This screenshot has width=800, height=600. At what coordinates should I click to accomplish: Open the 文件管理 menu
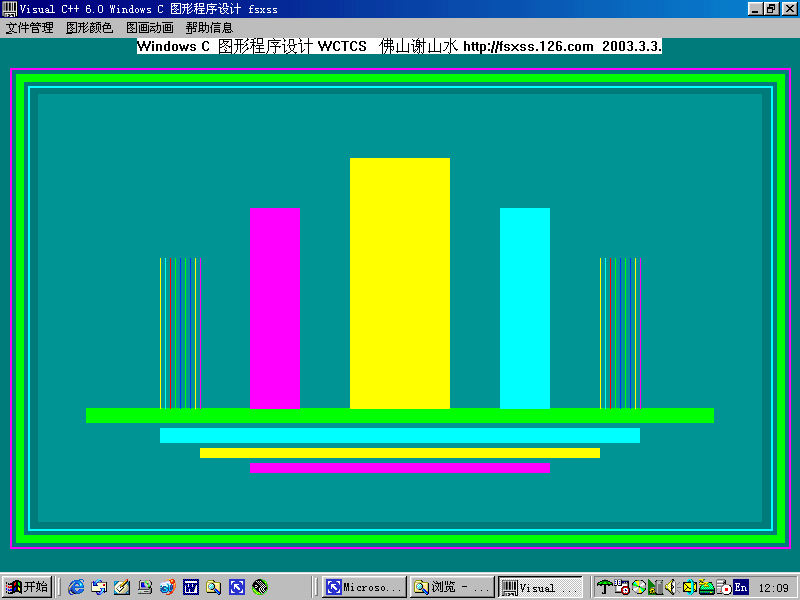click(30, 28)
